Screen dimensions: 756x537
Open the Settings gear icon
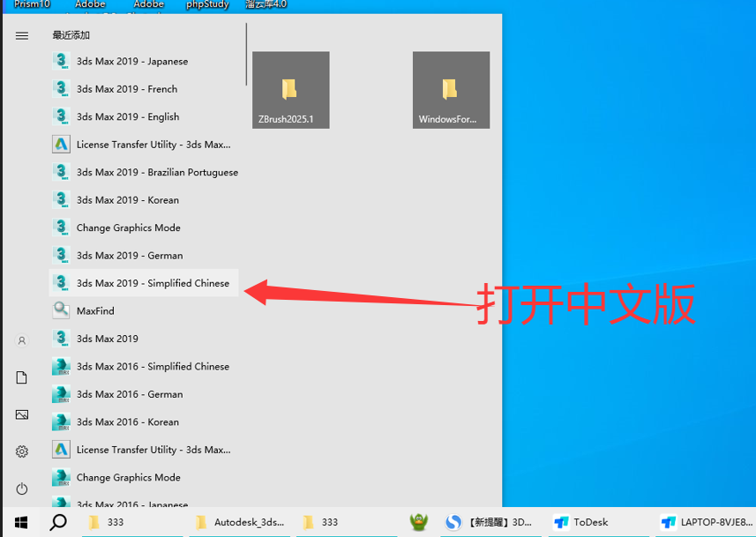[22, 451]
